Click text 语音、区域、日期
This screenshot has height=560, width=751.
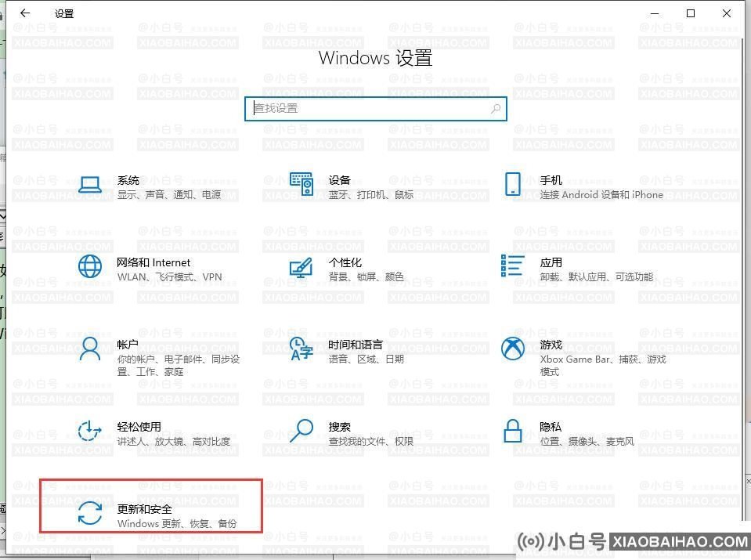[x=366, y=359]
